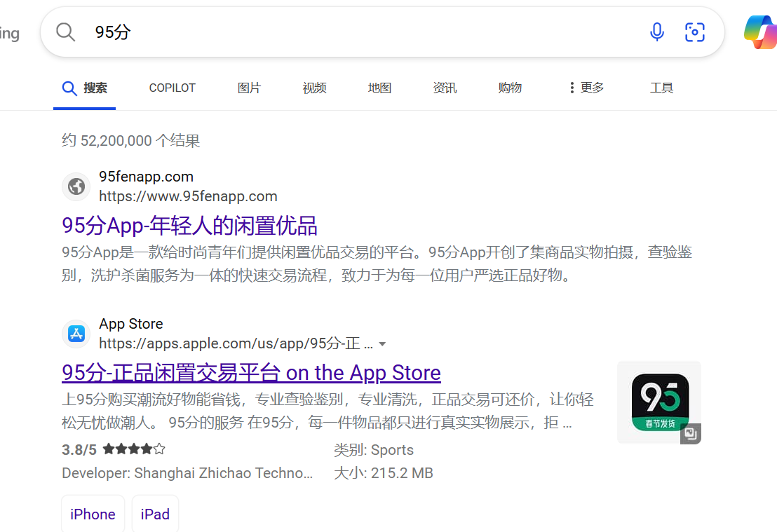This screenshot has width=777, height=532.
Task: Click the App Store favicon icon
Action: (x=76, y=334)
